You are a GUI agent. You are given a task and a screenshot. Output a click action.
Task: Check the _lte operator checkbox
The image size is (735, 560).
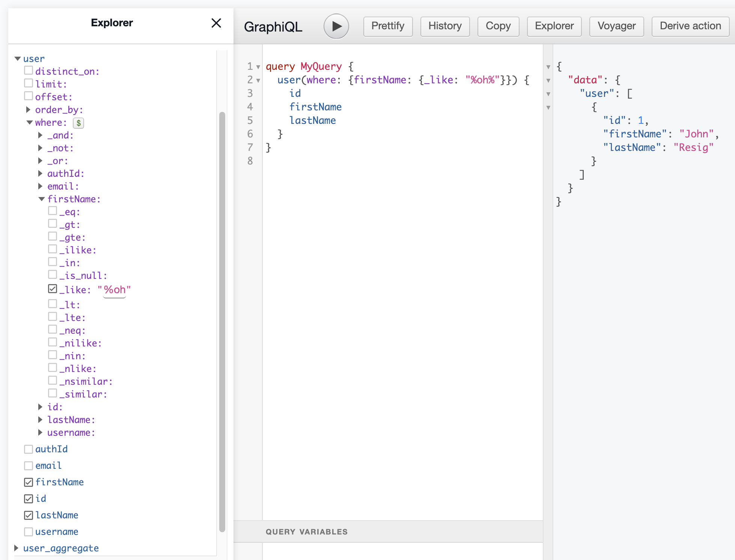coord(53,317)
